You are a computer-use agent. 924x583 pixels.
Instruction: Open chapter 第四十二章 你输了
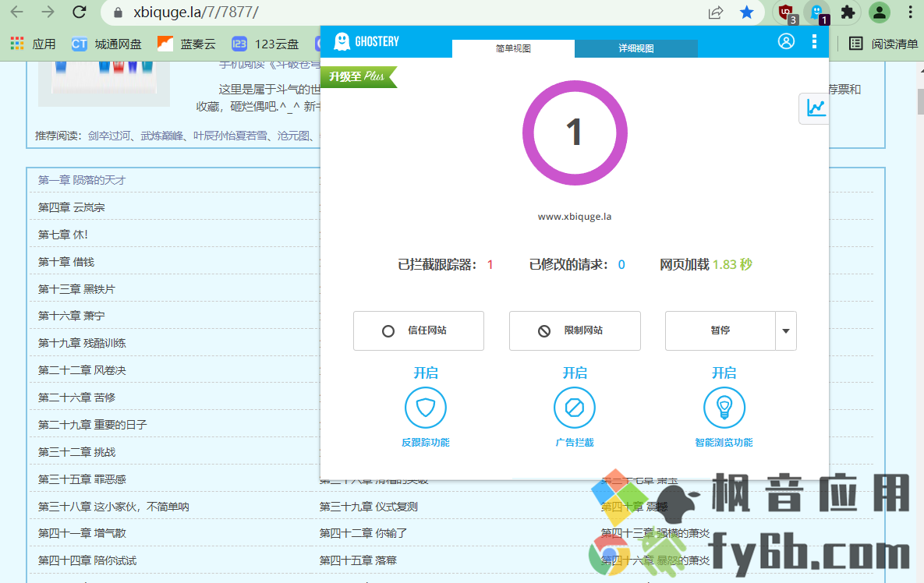click(x=363, y=534)
